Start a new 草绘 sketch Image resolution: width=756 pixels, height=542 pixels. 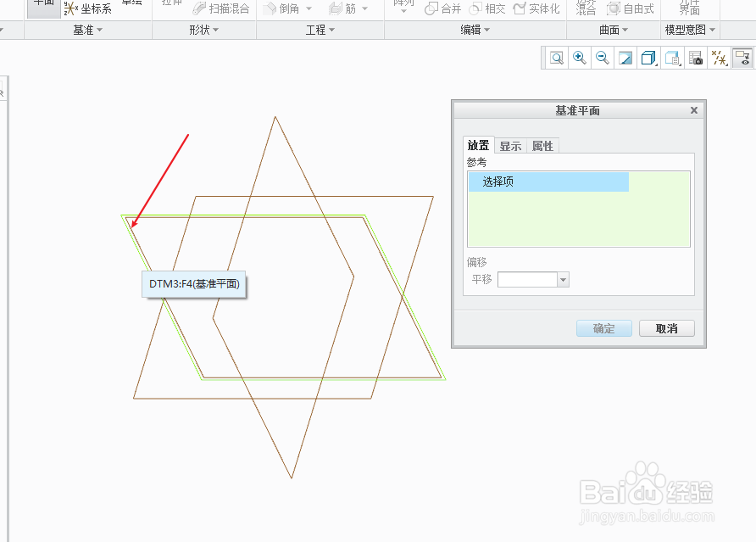[132, 3]
